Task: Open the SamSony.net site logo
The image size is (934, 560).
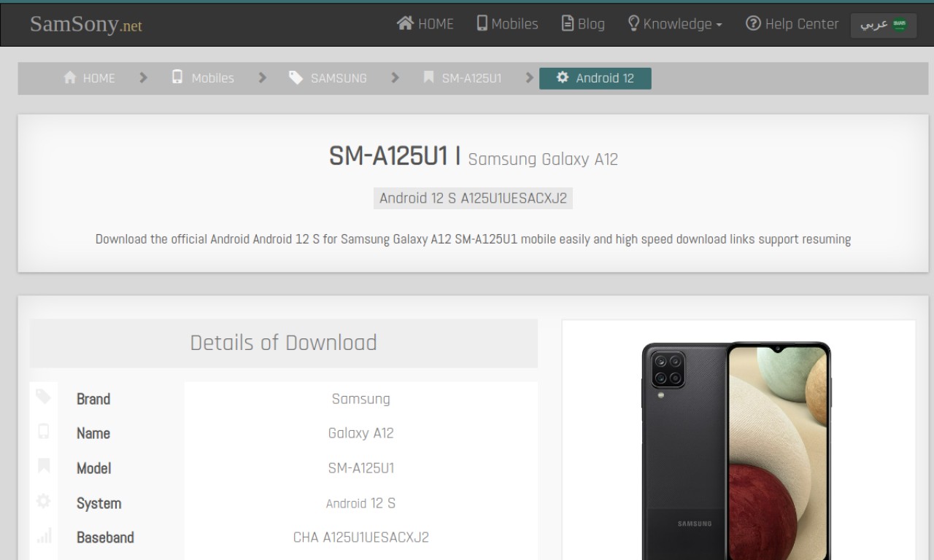Action: [x=85, y=24]
